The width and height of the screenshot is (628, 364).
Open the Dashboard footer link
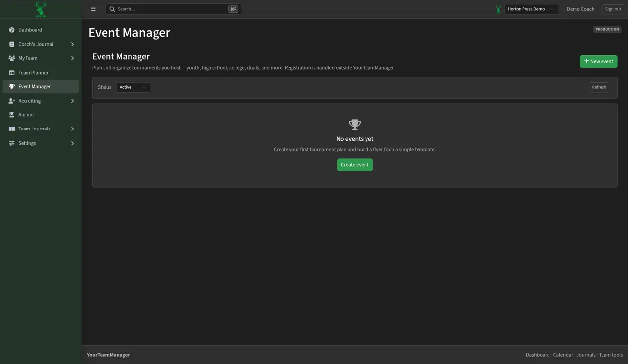(x=538, y=355)
